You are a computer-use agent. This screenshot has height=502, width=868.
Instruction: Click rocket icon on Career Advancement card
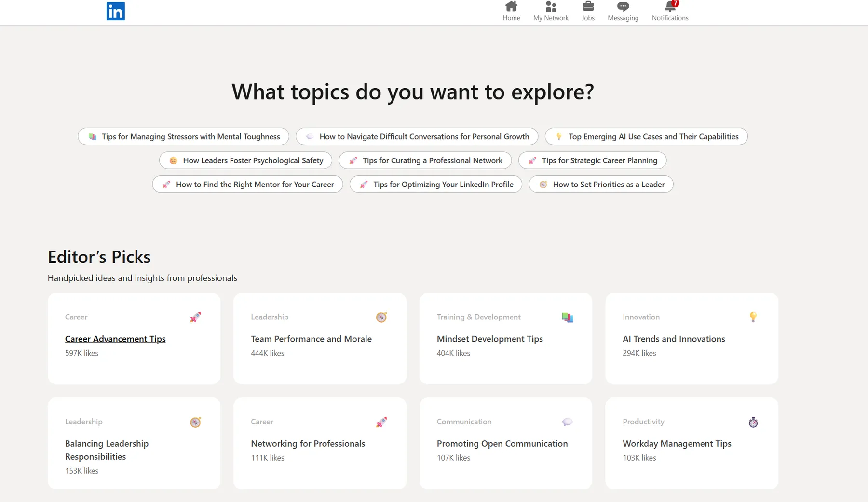point(195,317)
